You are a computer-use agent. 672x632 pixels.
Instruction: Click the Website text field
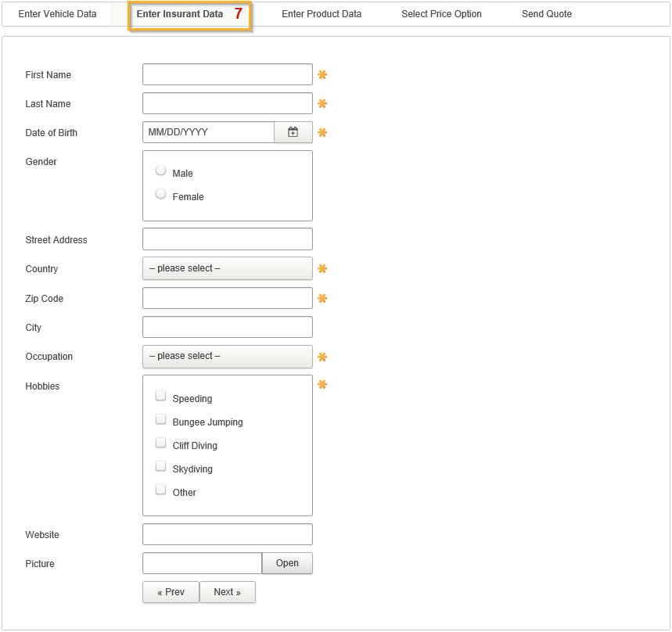pos(227,534)
